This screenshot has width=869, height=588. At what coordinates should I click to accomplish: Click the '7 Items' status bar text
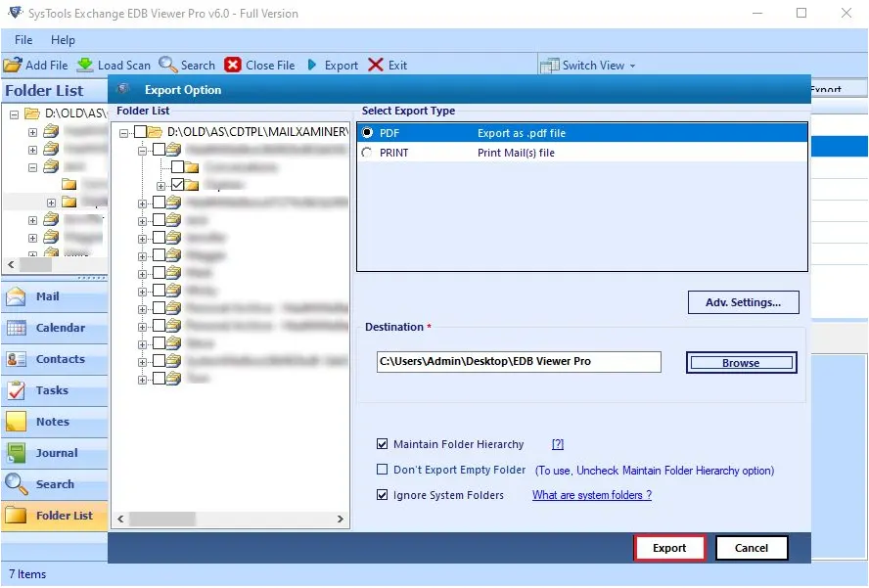click(x=27, y=574)
